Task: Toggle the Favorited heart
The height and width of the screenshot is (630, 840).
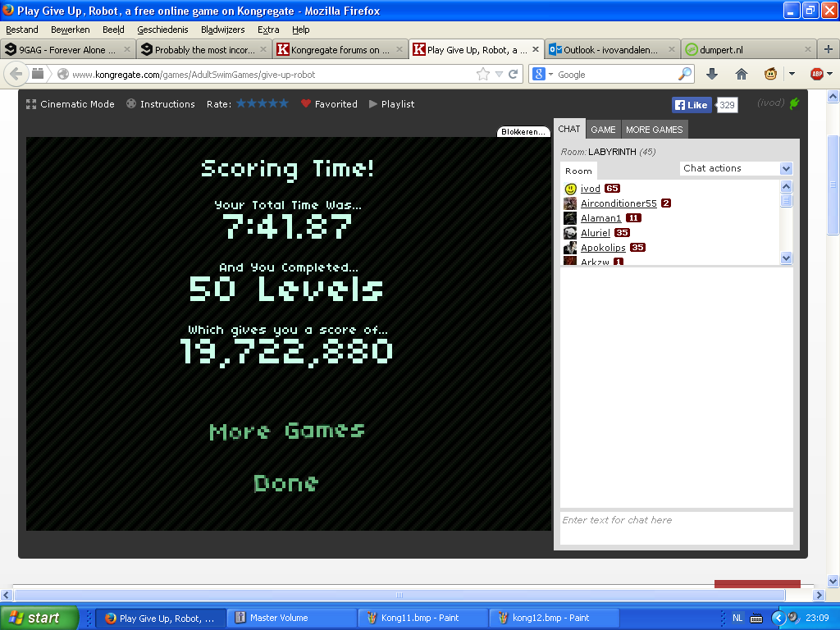Action: tap(330, 104)
